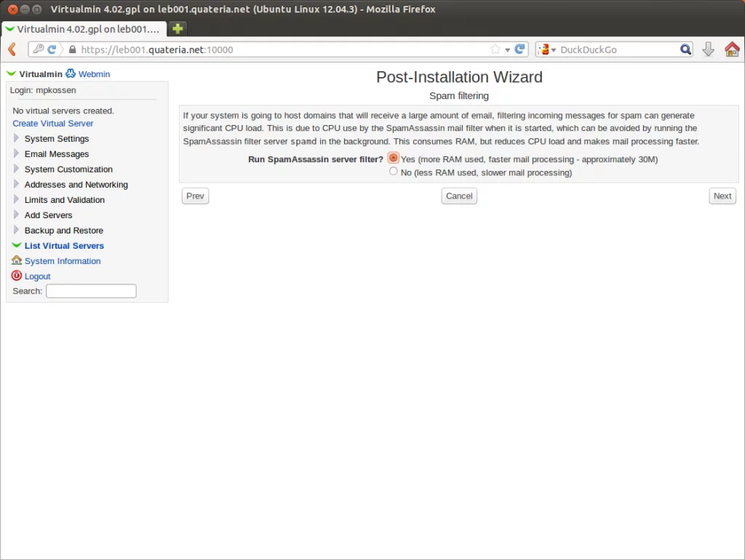The width and height of the screenshot is (745, 560).
Task: Open Create Virtual Server link
Action: tap(52, 124)
